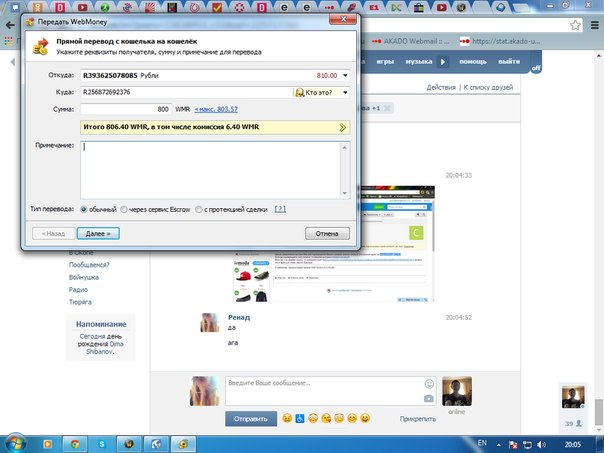The width and height of the screenshot is (604, 453).
Task: Click 'выйти' to log out
Action: 509,62
